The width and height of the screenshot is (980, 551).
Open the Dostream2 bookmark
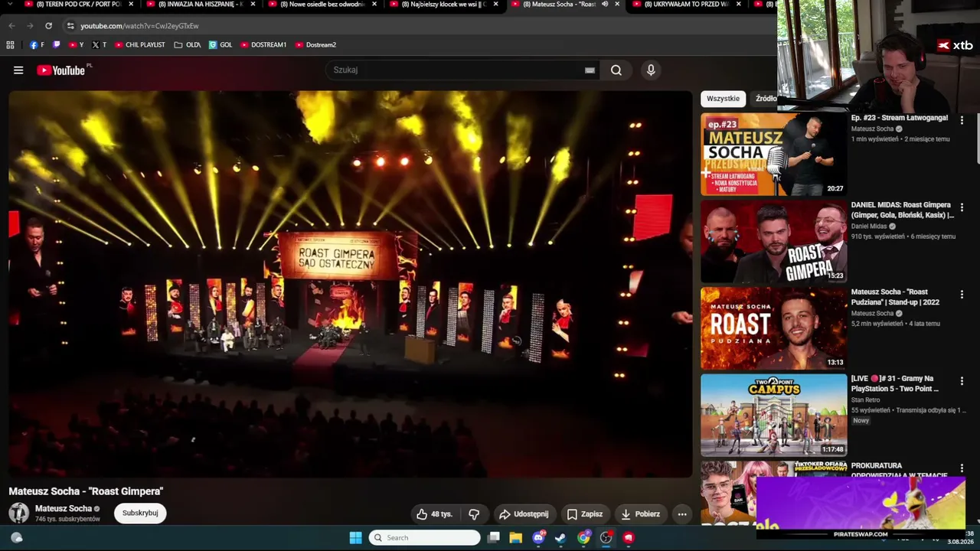[315, 45]
